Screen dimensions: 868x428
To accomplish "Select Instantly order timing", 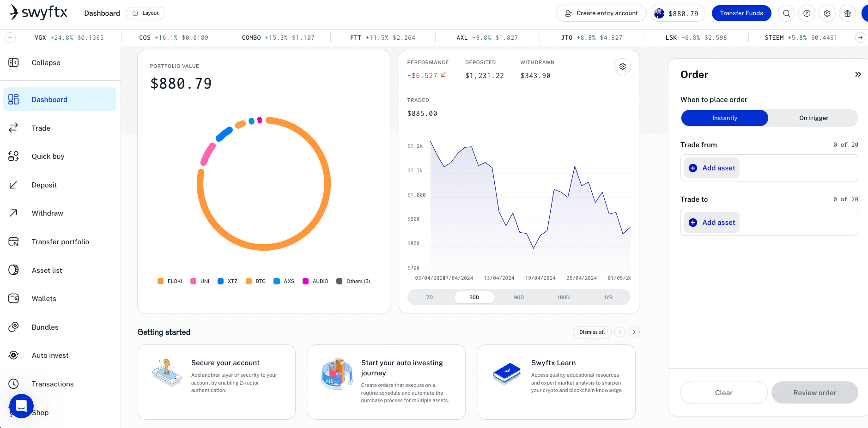I will coord(724,118).
